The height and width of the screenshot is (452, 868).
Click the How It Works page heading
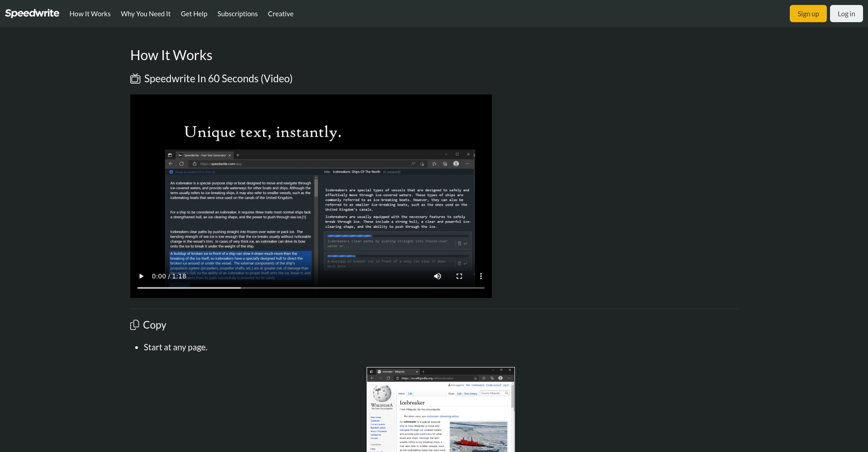pyautogui.click(x=171, y=55)
